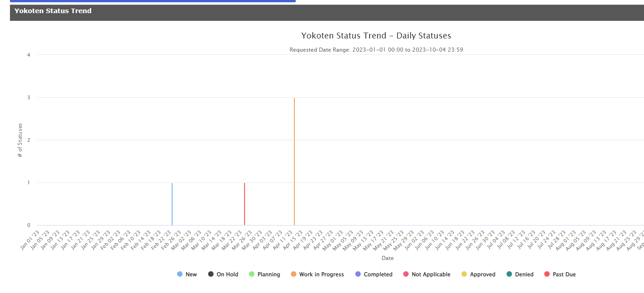Click the chart title Daily Statuses
Image resolution: width=644 pixels, height=293 pixels.
click(376, 36)
